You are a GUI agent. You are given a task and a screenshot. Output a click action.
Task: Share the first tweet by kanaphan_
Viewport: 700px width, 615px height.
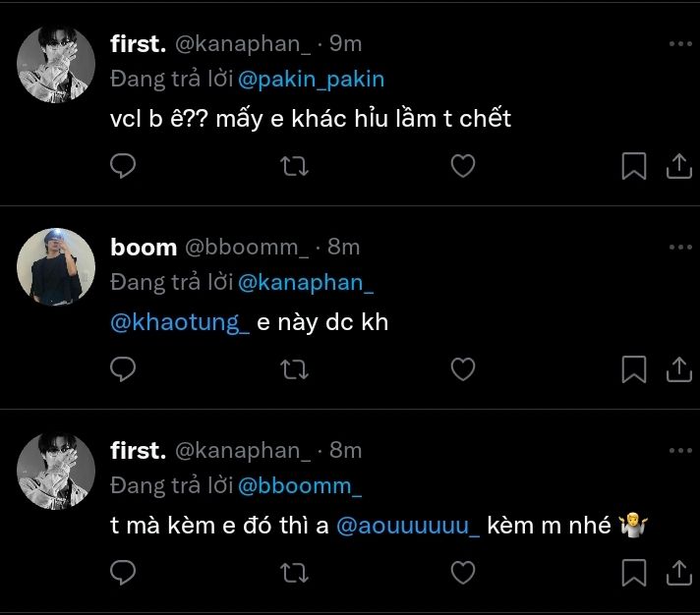coord(679,166)
